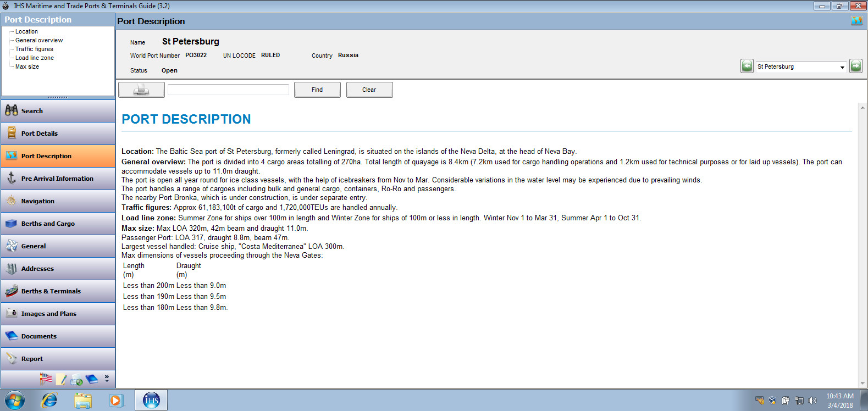Viewport: 868px width, 411px height.
Task: Click the scroll down arrow of description
Action: pyautogui.click(x=862, y=384)
